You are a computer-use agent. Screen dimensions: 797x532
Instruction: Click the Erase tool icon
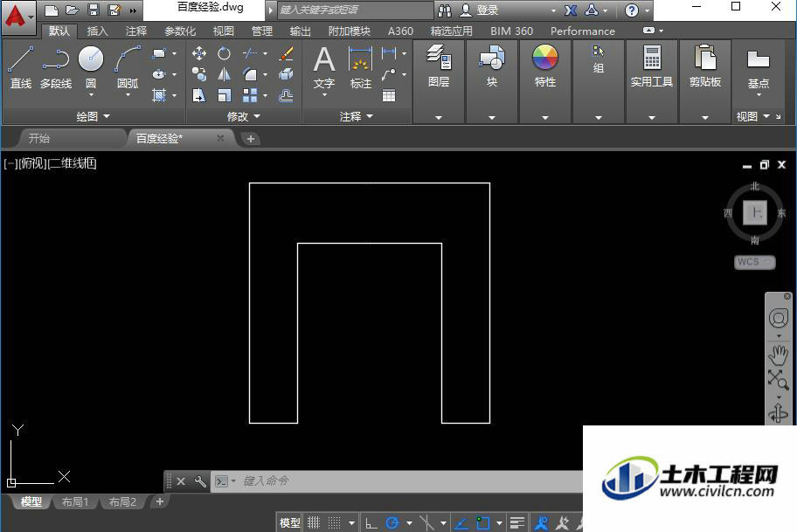pos(286,52)
